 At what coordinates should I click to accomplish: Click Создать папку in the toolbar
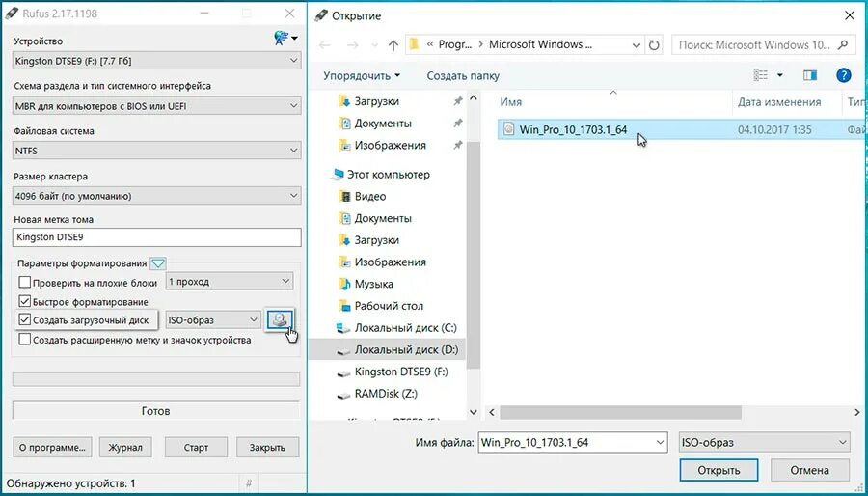tap(463, 76)
